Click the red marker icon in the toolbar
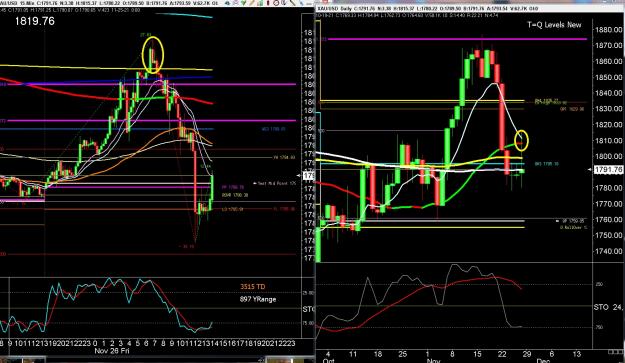Viewport: 625px width, 363px height. [x=268, y=3]
